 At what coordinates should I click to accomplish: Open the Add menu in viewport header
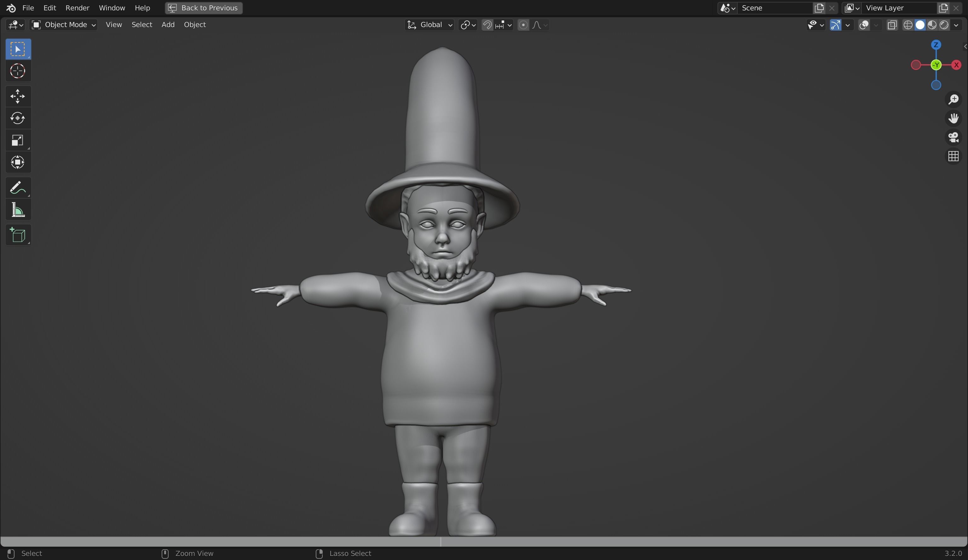[x=168, y=25]
